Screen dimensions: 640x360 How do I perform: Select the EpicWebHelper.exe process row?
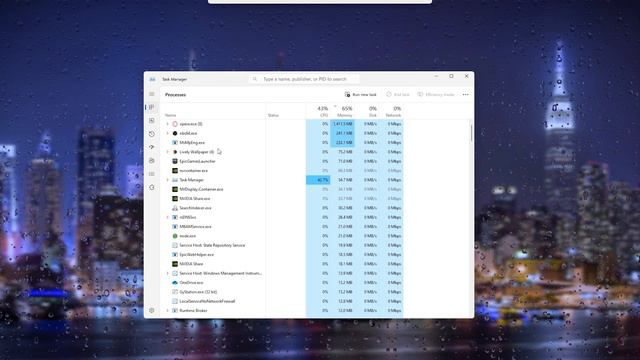coord(283,255)
